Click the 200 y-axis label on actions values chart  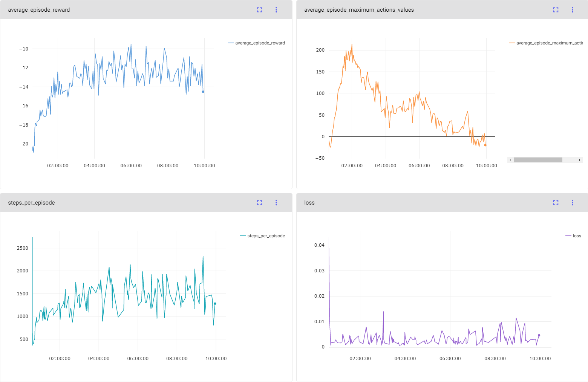[x=320, y=50]
